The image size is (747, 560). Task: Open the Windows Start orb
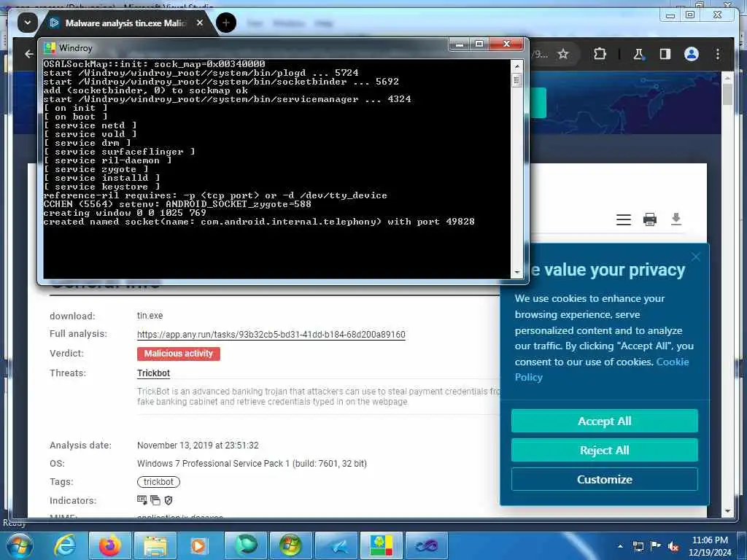click(x=20, y=545)
